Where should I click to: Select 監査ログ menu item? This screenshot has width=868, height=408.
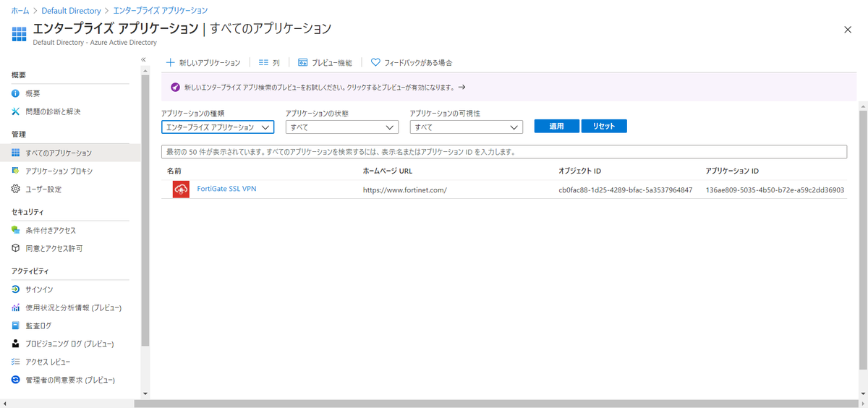tap(70, 326)
